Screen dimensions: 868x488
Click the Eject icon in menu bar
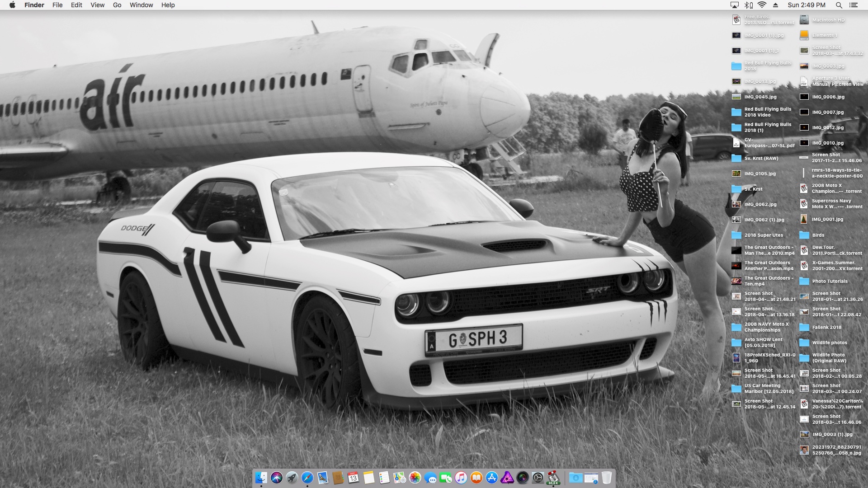pos(776,5)
